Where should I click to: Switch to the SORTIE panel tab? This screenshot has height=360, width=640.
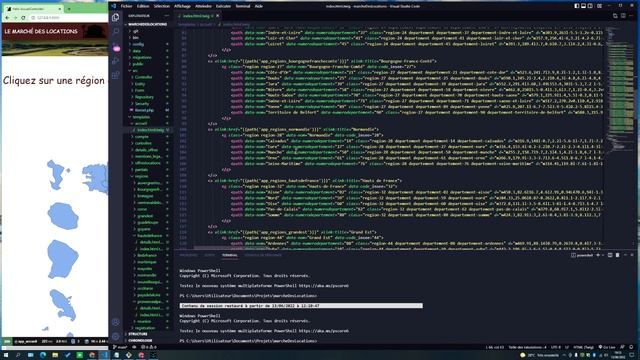pyautogui.click(x=210, y=255)
